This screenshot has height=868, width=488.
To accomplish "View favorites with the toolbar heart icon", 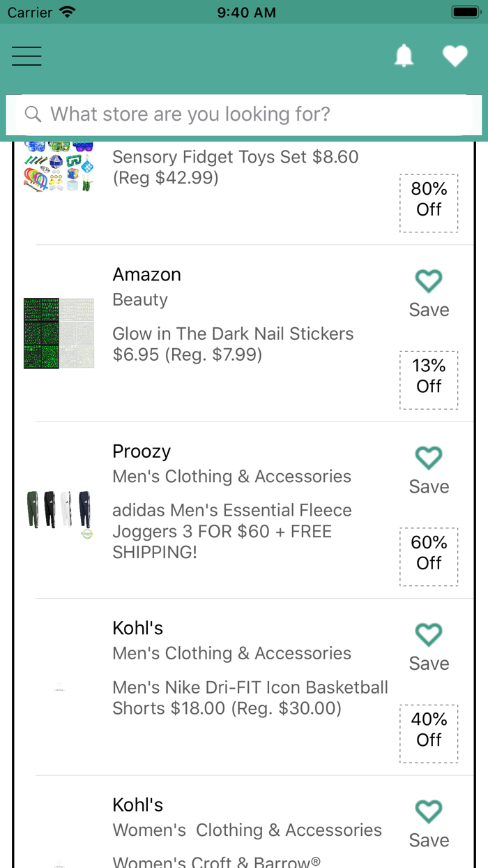I will click(x=455, y=56).
